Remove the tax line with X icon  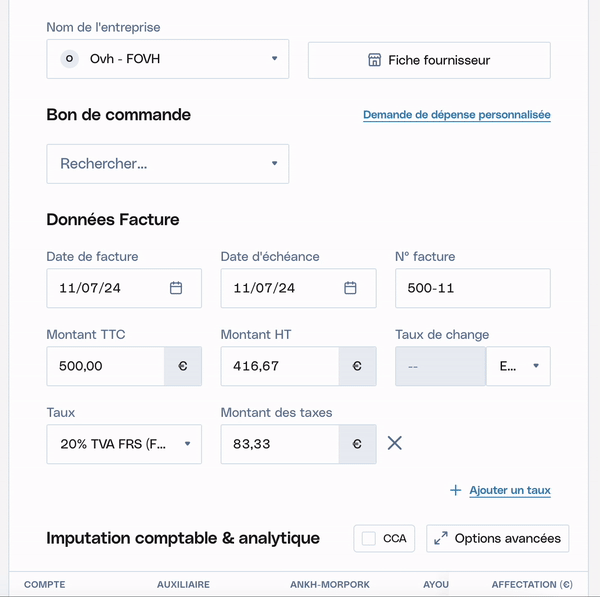click(x=395, y=443)
